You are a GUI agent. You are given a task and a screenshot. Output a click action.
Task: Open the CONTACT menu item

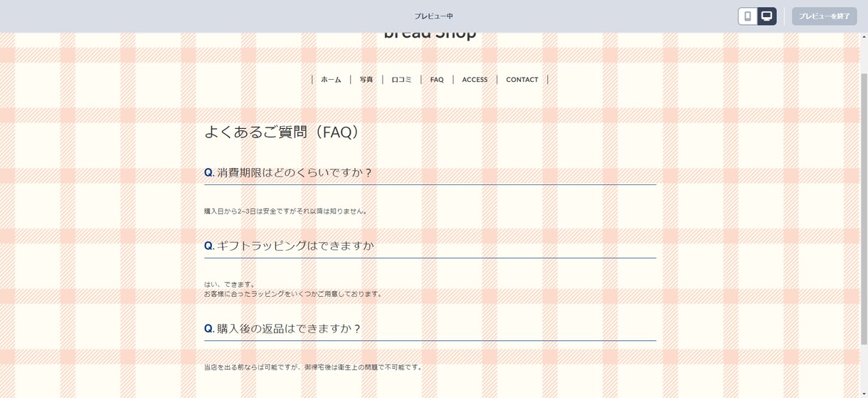tap(522, 80)
